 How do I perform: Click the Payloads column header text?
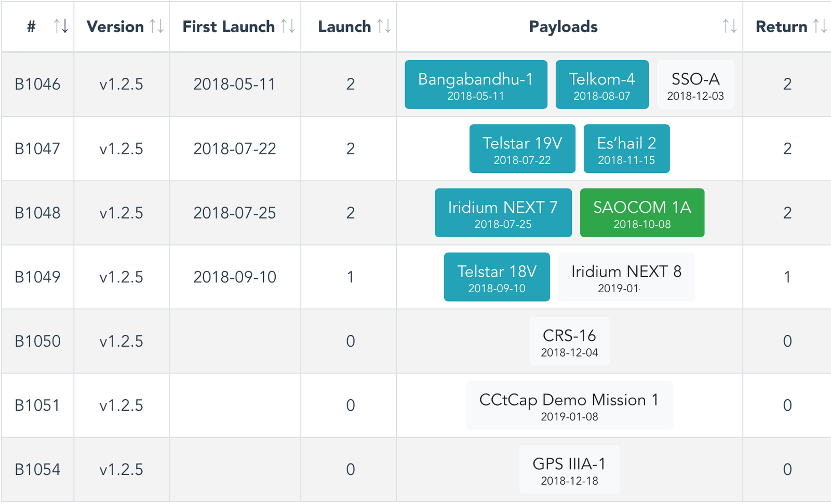click(563, 26)
